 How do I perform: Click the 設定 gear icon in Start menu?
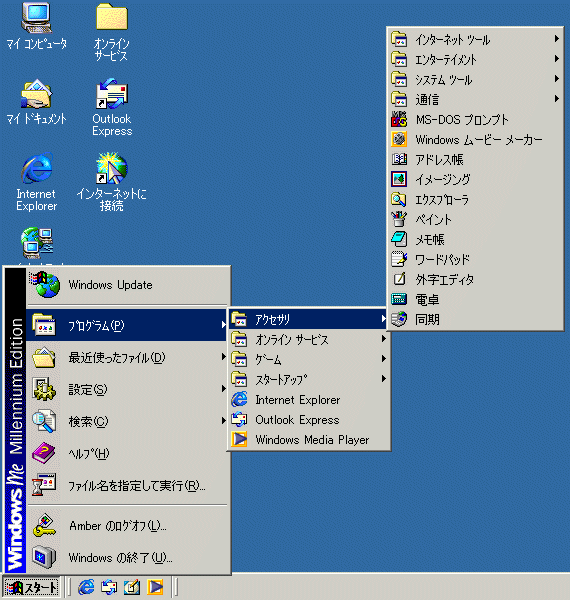click(44, 390)
